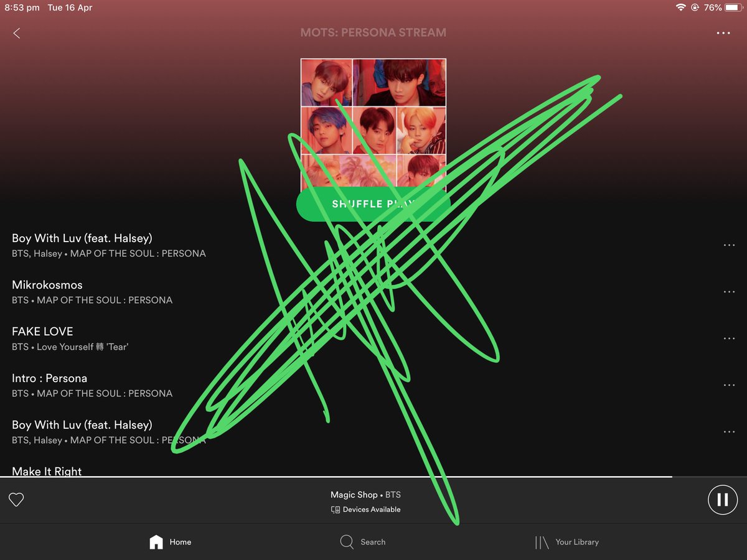Open options for first Boy With Luv track
The width and height of the screenshot is (747, 560).
(x=729, y=245)
